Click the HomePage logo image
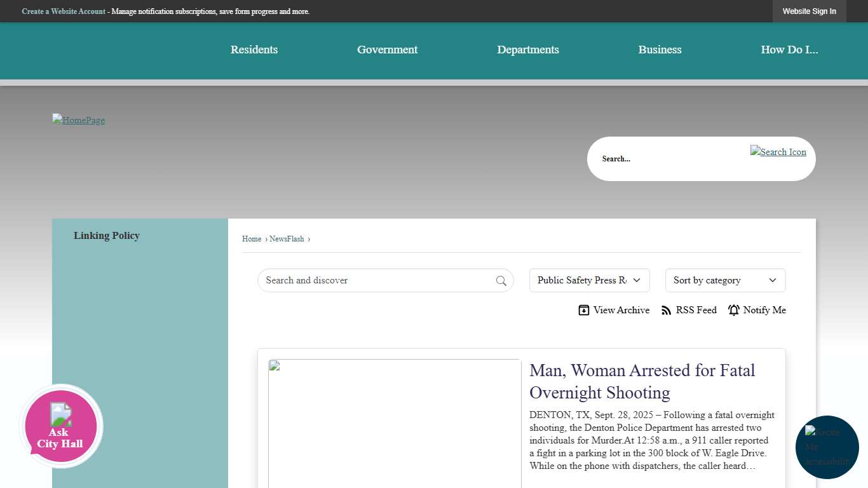 pyautogui.click(x=79, y=120)
